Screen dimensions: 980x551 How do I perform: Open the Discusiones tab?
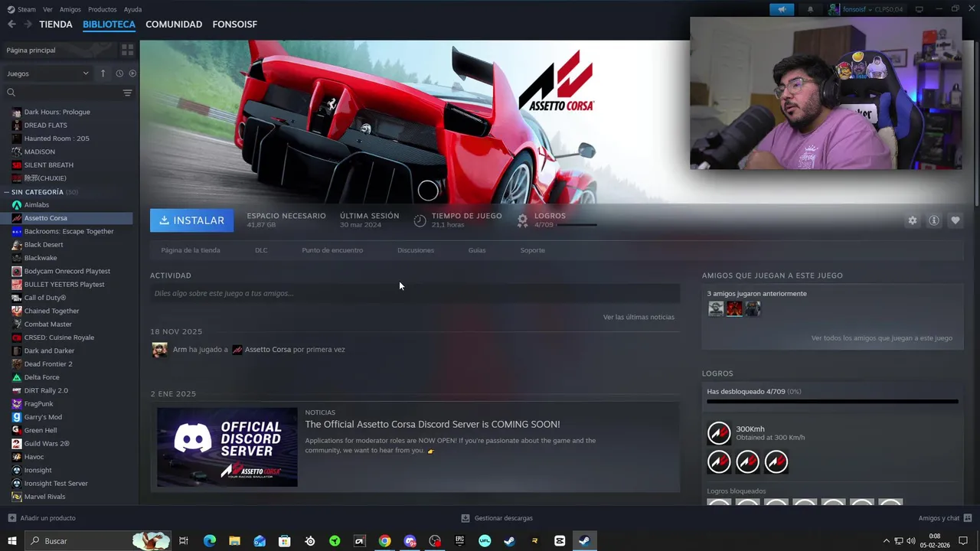[x=416, y=250]
